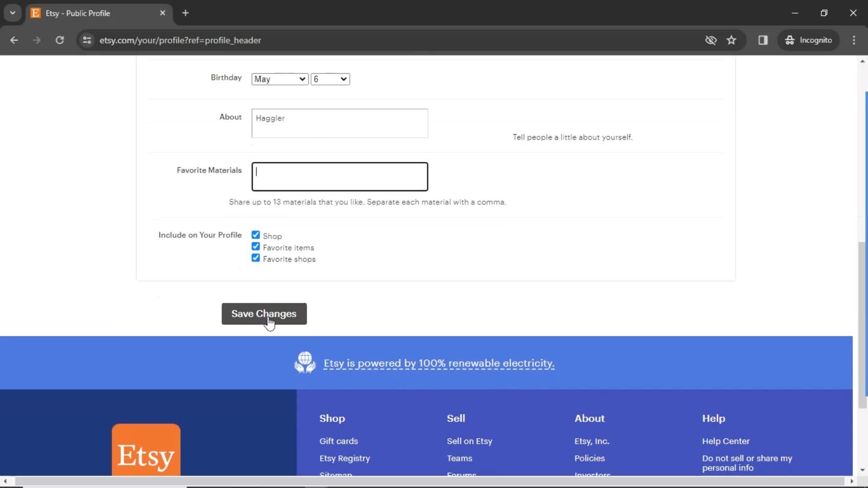Toggle the Favorite shops checkbox off
This screenshot has width=868, height=488.
255,258
